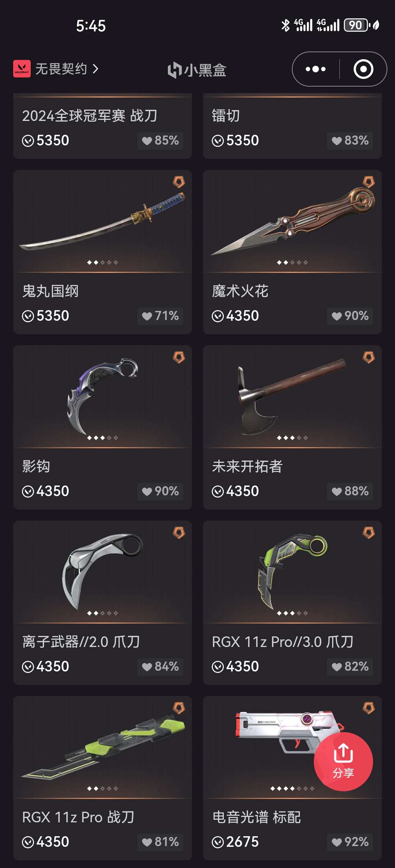Tap the tier badge on 未来开拓者 card
Screen dimensions: 395x868
(369, 357)
